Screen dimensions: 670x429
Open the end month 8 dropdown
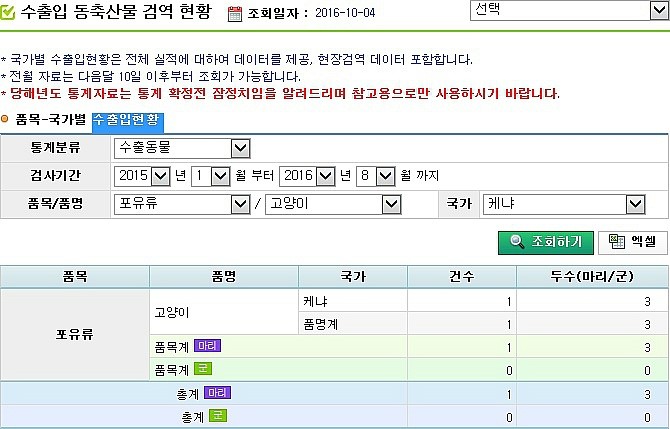376,176
